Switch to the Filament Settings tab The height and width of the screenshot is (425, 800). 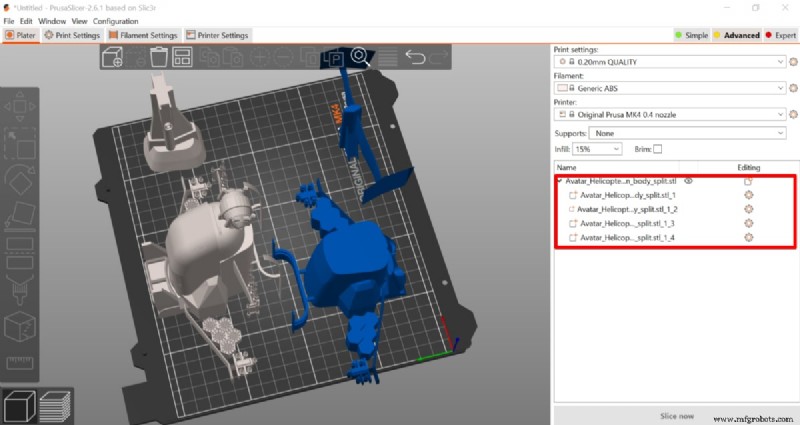tap(143, 35)
